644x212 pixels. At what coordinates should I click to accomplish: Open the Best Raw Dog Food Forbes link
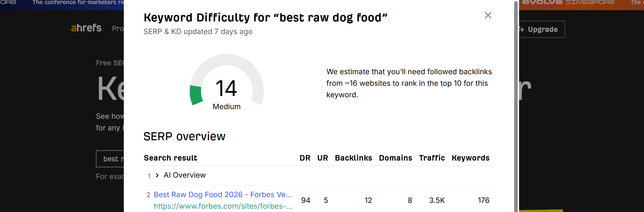(x=223, y=194)
